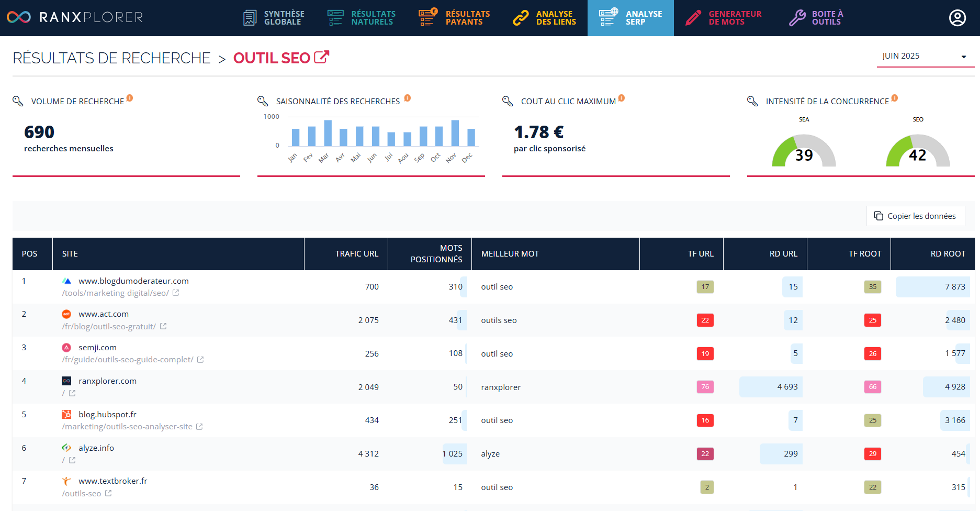Viewport: 980px width, 511px height.
Task: Open the Synthèse Globale menu
Action: coord(274,18)
